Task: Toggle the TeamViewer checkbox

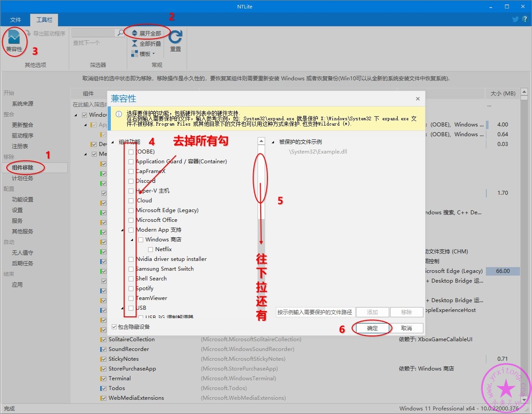Action: pyautogui.click(x=131, y=298)
